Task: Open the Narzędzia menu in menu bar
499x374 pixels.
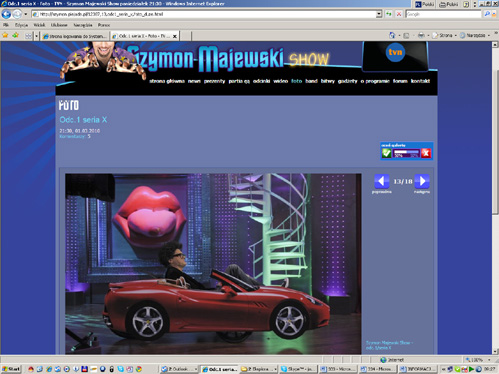Action: point(83,25)
